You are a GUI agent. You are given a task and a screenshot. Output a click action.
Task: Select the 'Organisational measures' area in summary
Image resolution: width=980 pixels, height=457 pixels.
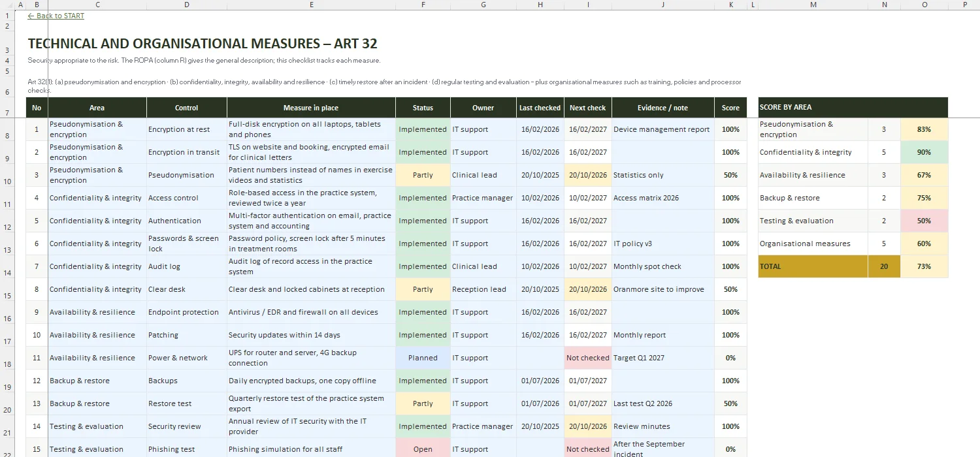pyautogui.click(x=813, y=244)
